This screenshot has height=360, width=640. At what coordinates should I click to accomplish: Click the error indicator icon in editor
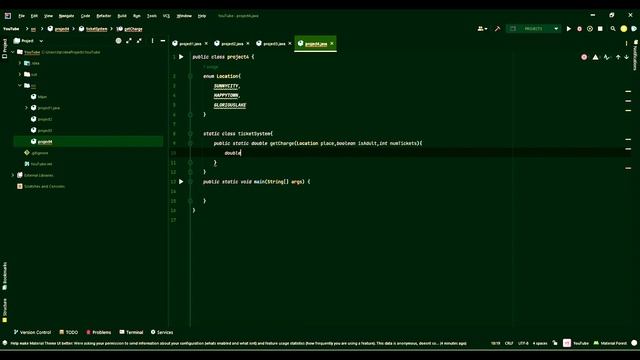point(584,57)
